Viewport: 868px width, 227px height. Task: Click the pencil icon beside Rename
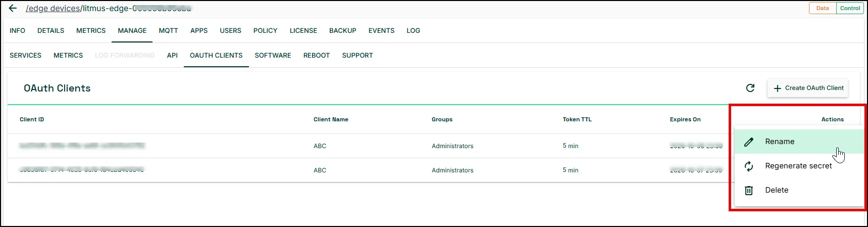[749, 142]
